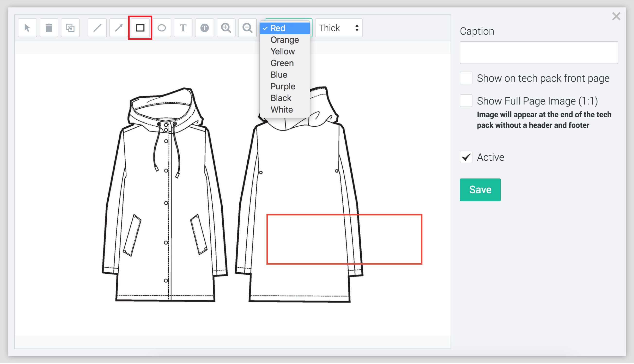Uncheck the Active checkbox

tap(466, 157)
